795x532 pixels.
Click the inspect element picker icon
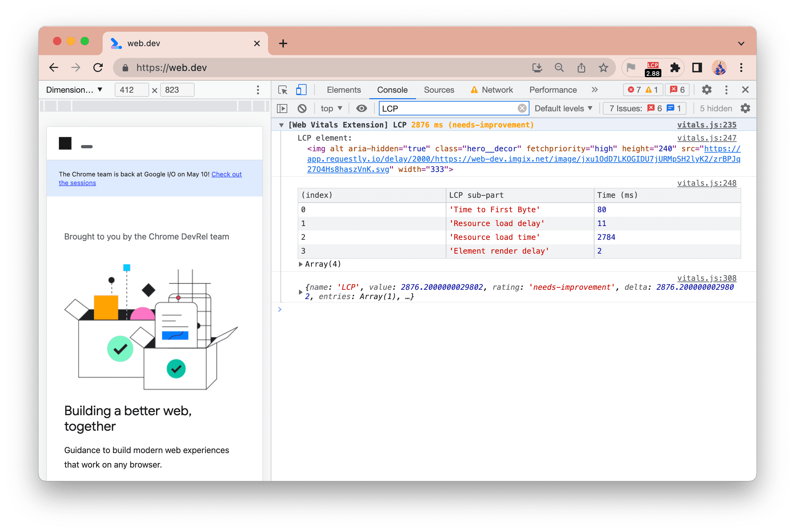tap(283, 90)
